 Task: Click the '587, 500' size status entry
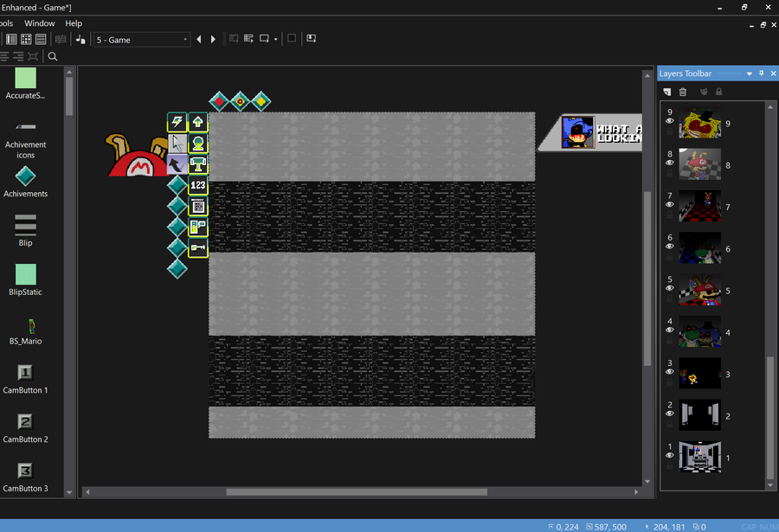coord(606,527)
